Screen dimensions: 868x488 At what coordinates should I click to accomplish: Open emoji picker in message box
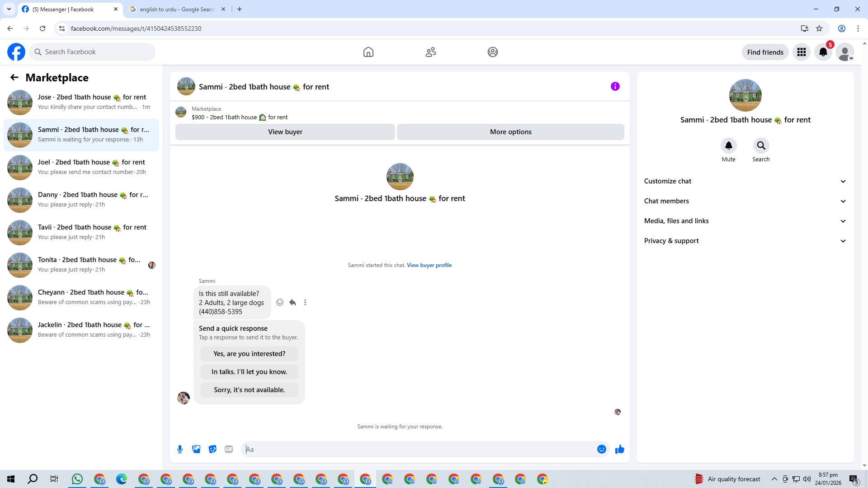click(601, 449)
